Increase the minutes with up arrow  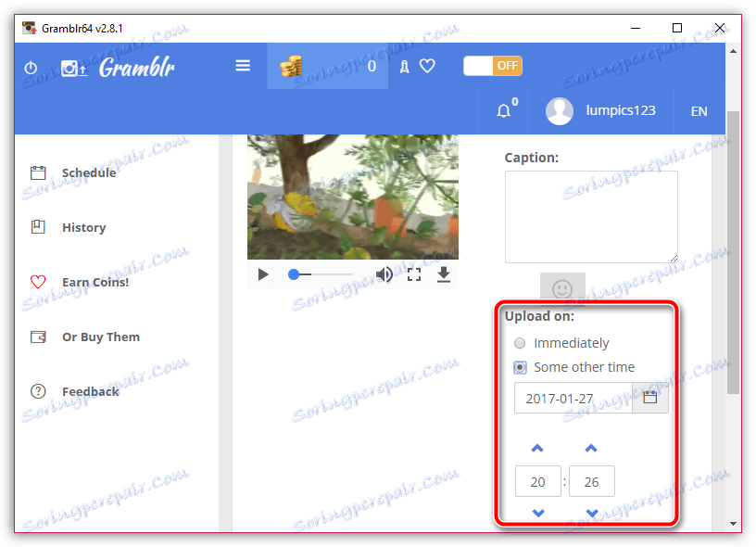coord(591,449)
